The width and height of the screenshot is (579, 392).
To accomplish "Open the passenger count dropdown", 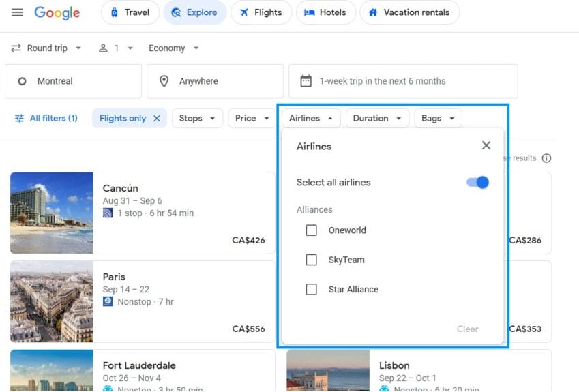I will [x=115, y=48].
